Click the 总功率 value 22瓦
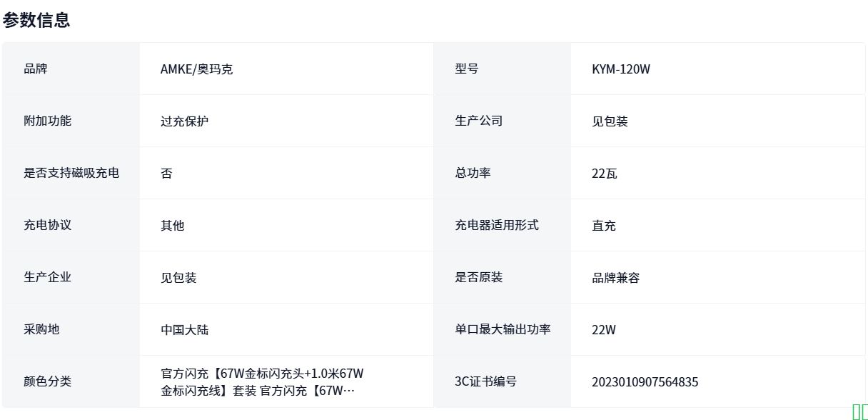This screenshot has width=868, height=420. [x=604, y=174]
